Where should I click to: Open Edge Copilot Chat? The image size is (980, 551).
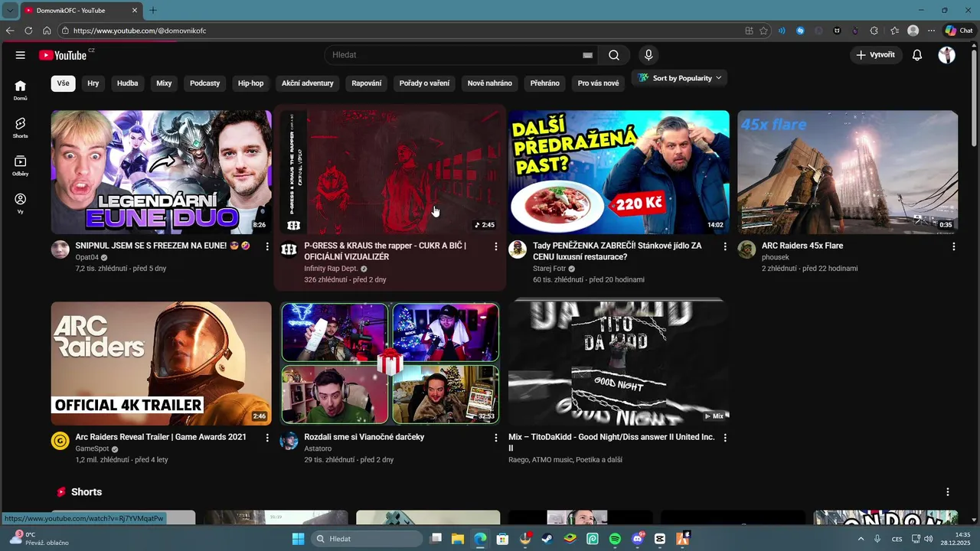click(959, 31)
